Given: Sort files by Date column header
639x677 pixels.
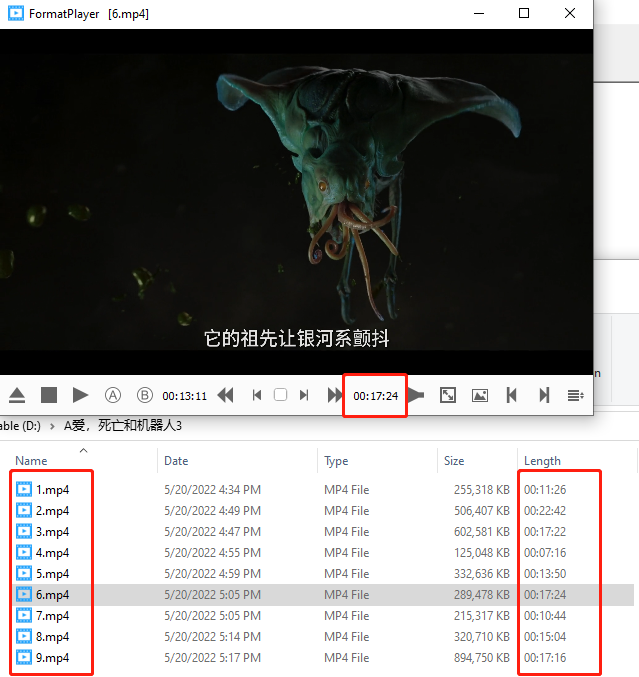Looking at the screenshot, I should (176, 461).
